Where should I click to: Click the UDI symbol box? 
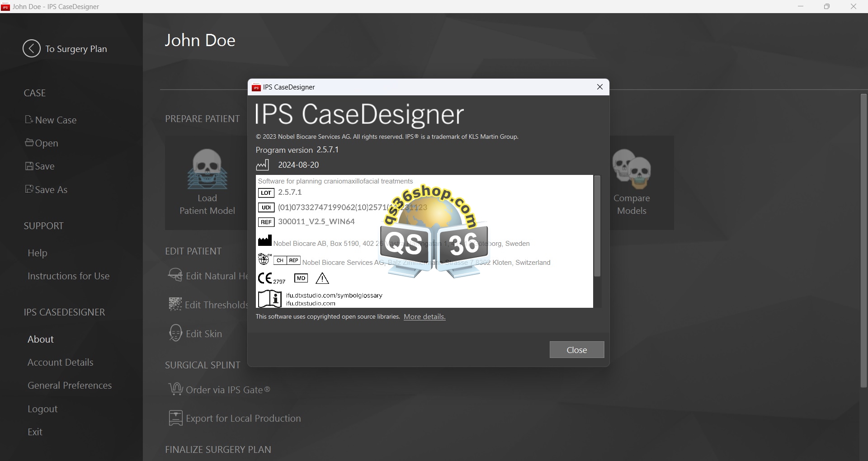click(x=266, y=207)
